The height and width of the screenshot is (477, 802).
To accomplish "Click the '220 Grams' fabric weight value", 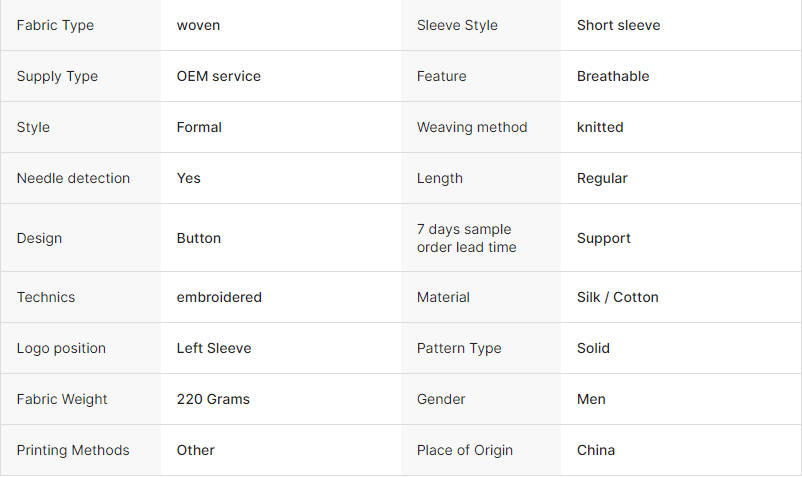I will (x=213, y=399).
